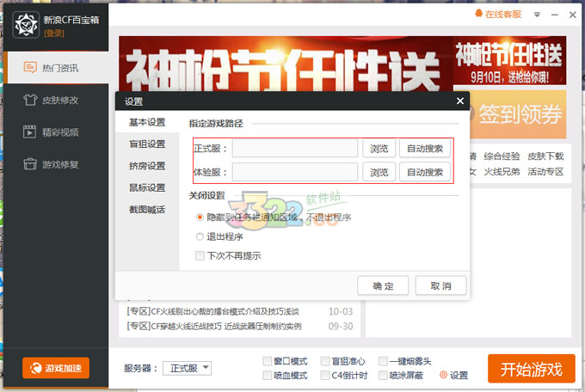
Task: Check the 下次不再提示 checkbox
Action: [x=200, y=255]
